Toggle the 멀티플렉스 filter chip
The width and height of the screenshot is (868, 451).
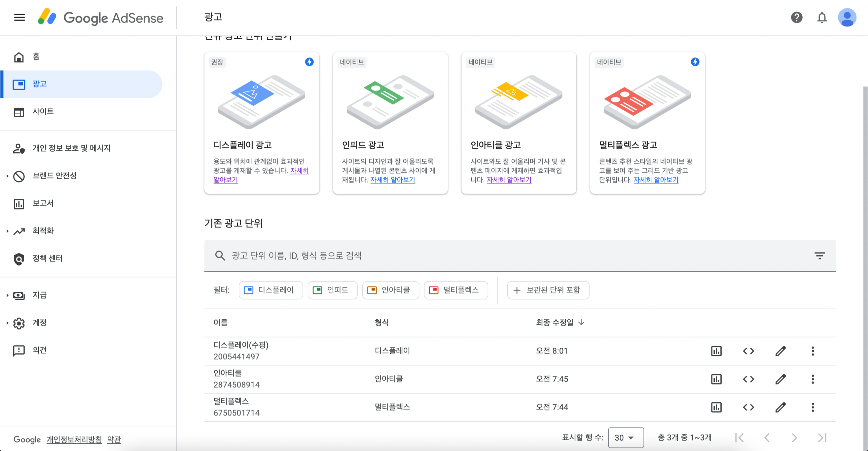point(456,290)
